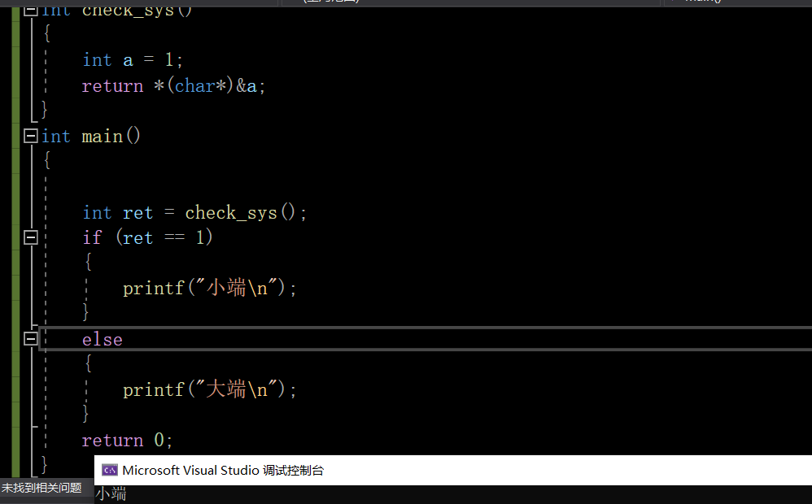Click the printf("小端\n") statement
812x504 pixels.
click(210, 288)
